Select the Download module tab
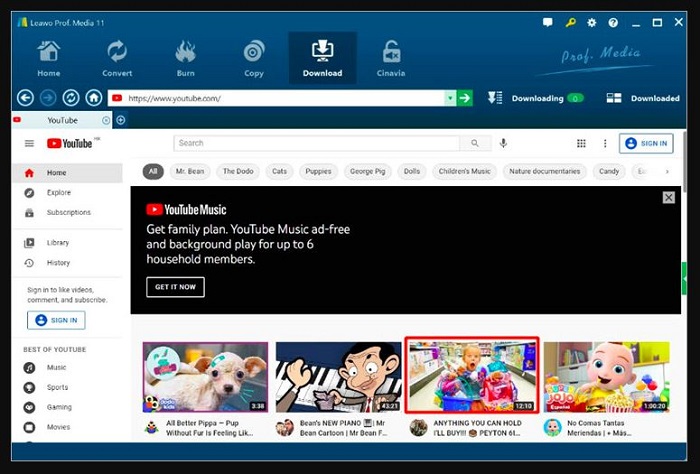 pos(322,58)
